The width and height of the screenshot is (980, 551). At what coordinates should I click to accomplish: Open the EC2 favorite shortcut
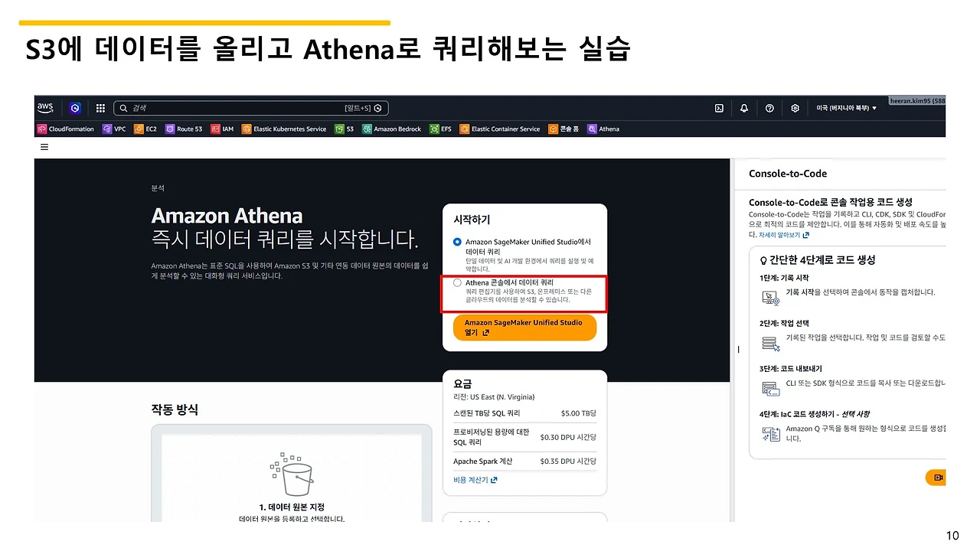pos(145,129)
